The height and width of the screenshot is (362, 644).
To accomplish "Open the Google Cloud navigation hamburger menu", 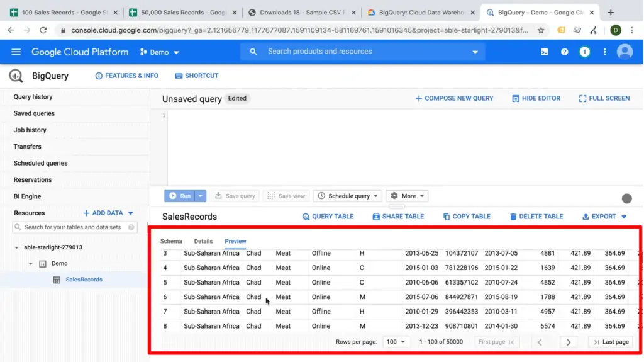I will (x=16, y=52).
